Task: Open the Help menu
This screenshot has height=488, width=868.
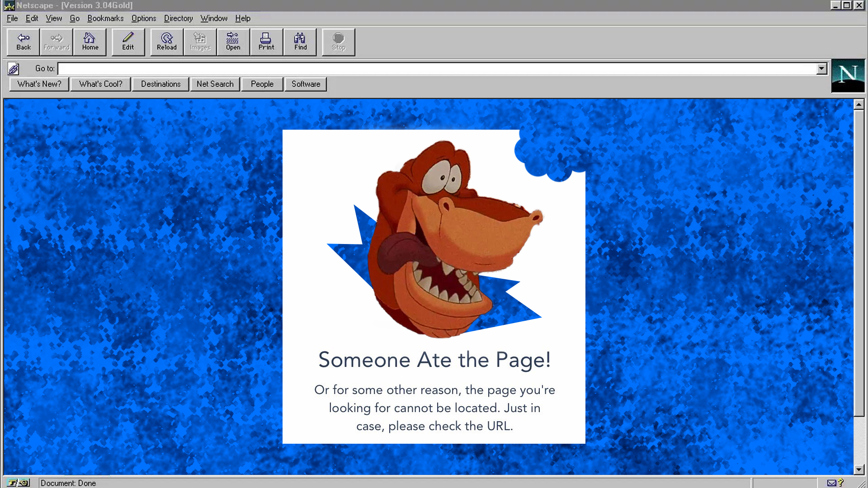Action: coord(243,19)
